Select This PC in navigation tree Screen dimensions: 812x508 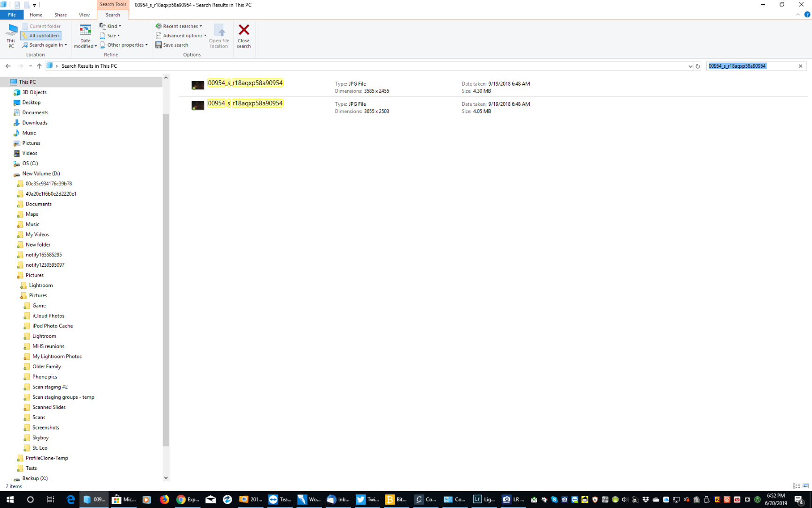[x=27, y=82]
